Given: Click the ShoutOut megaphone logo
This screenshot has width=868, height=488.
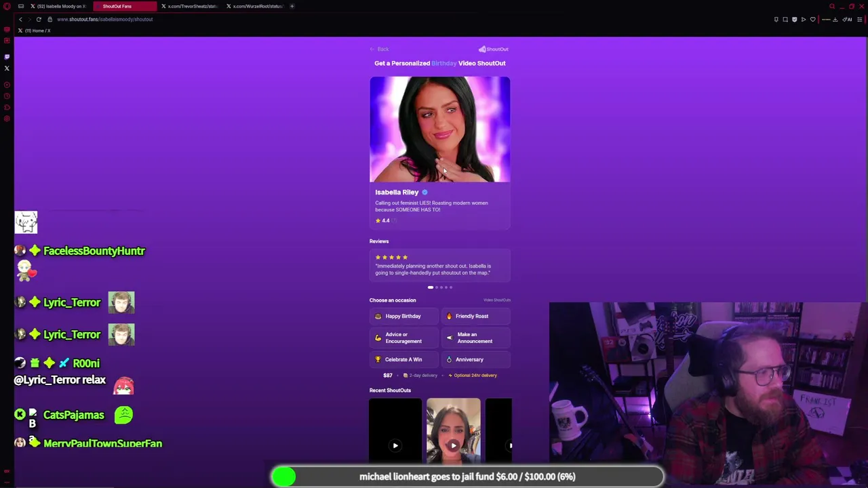Looking at the screenshot, I should [x=493, y=49].
